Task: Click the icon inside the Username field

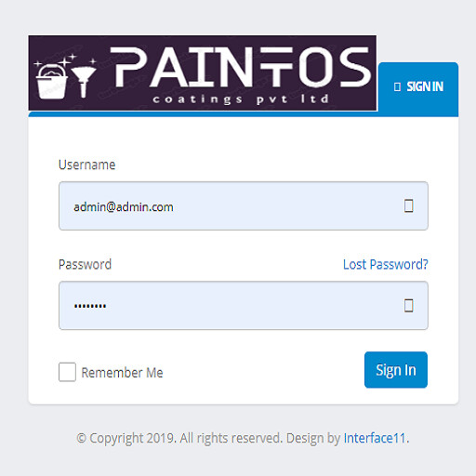Action: pos(409,205)
